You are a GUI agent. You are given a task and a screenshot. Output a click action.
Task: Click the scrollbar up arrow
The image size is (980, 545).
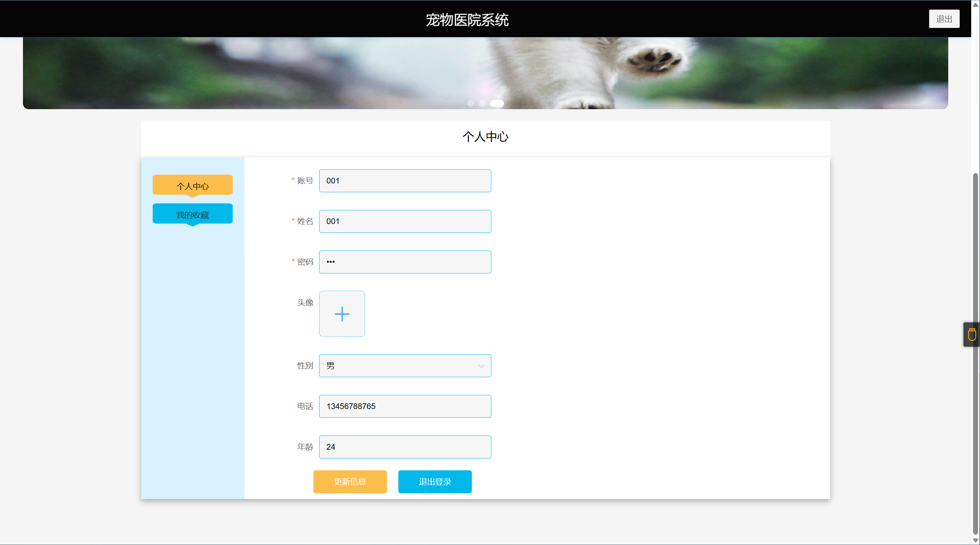[975, 5]
